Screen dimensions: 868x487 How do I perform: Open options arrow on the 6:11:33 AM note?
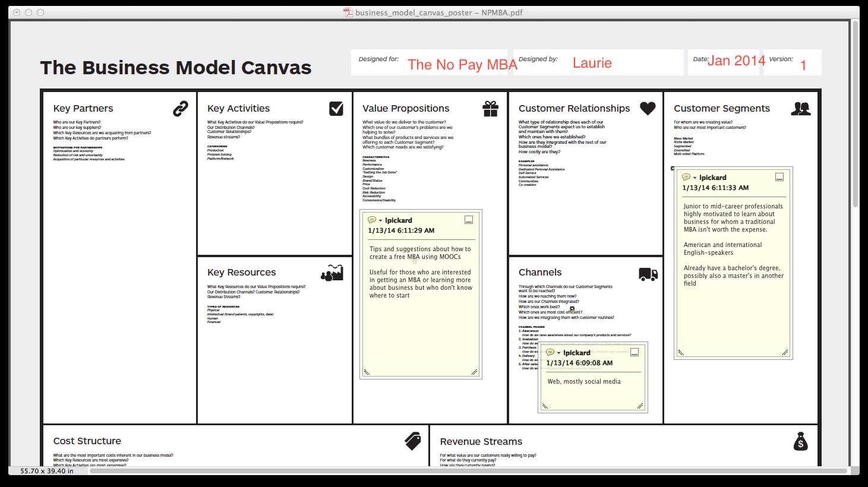pos(695,178)
